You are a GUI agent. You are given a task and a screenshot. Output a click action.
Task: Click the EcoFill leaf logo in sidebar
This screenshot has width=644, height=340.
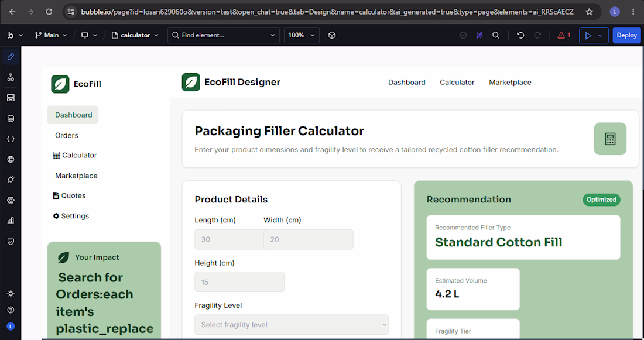(x=60, y=84)
